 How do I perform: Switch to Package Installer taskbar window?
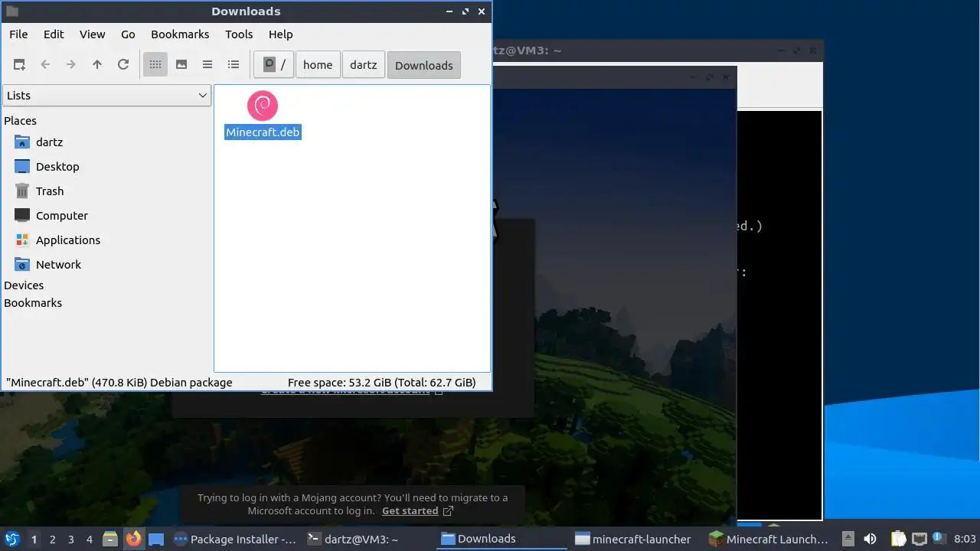tap(234, 540)
